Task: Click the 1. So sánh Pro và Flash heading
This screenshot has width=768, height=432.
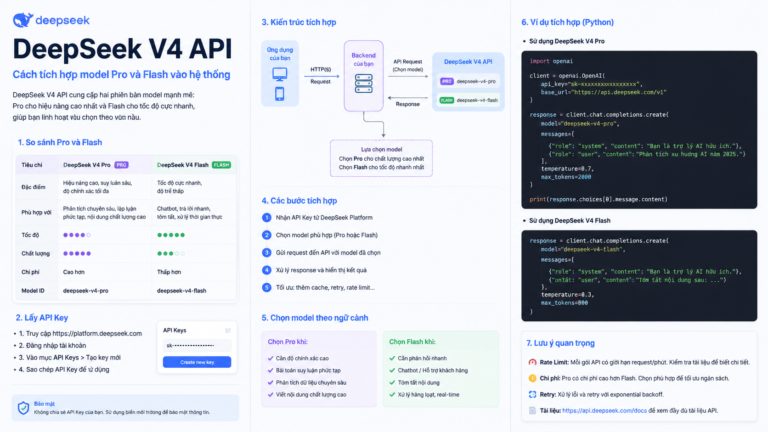Action: pyautogui.click(x=60, y=143)
